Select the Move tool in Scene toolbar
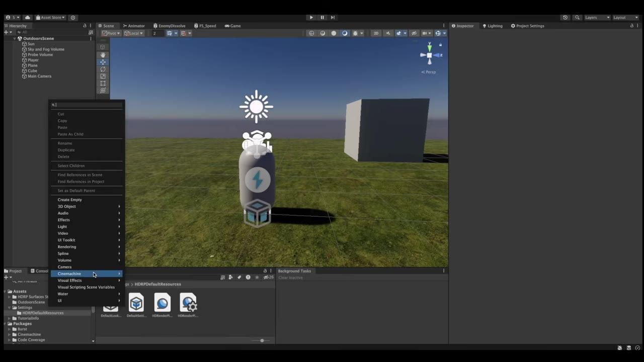 pyautogui.click(x=103, y=62)
